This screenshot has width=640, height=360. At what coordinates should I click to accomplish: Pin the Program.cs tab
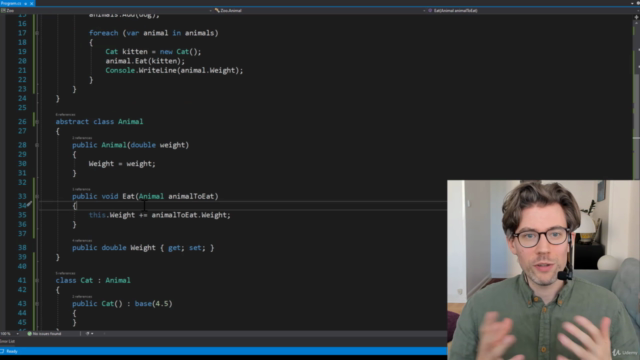(25, 3)
